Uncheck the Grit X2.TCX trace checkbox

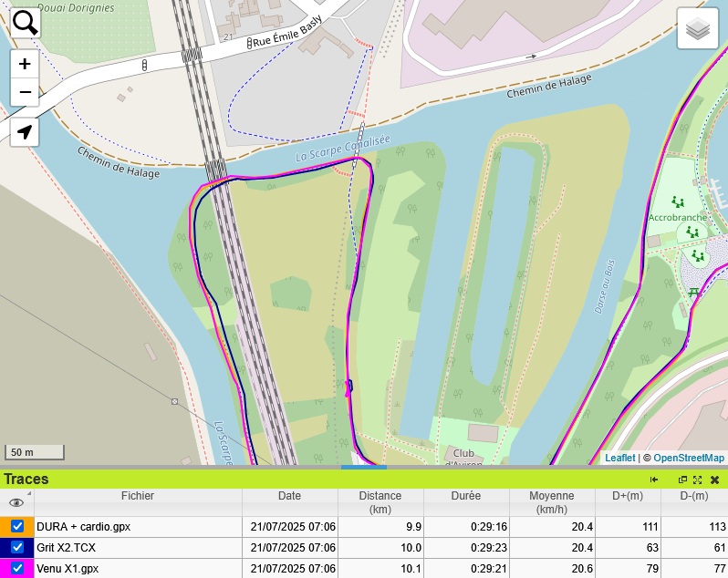[x=17, y=547]
